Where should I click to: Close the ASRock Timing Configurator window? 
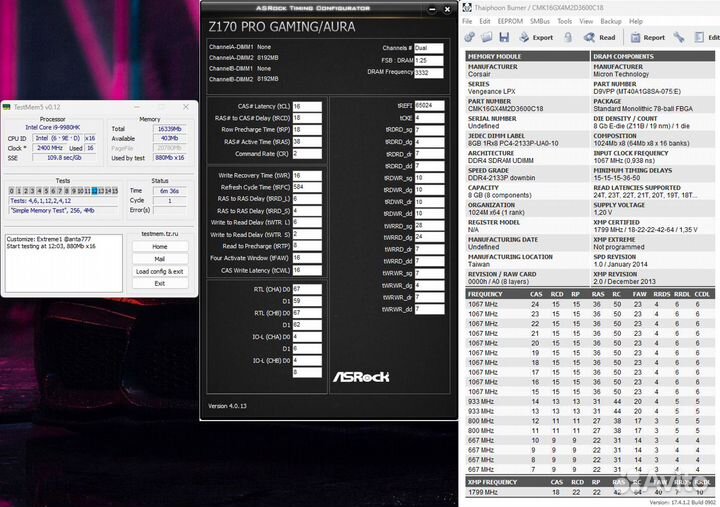pyautogui.click(x=447, y=9)
